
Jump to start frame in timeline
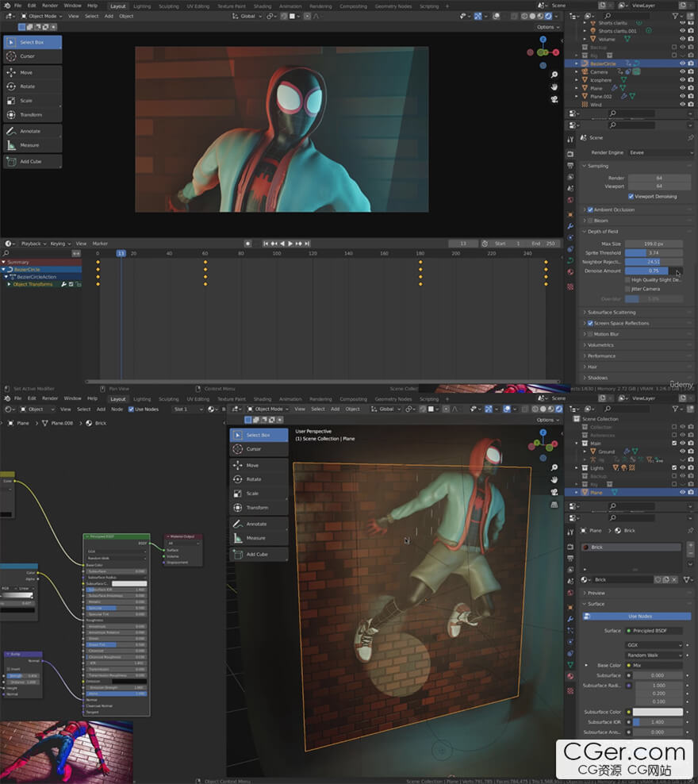coord(266,244)
